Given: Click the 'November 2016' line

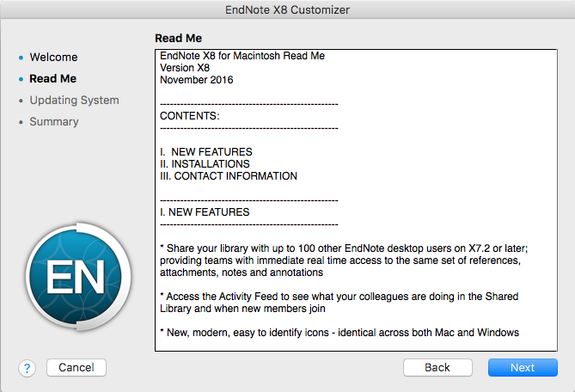Looking at the screenshot, I should coord(197,80).
